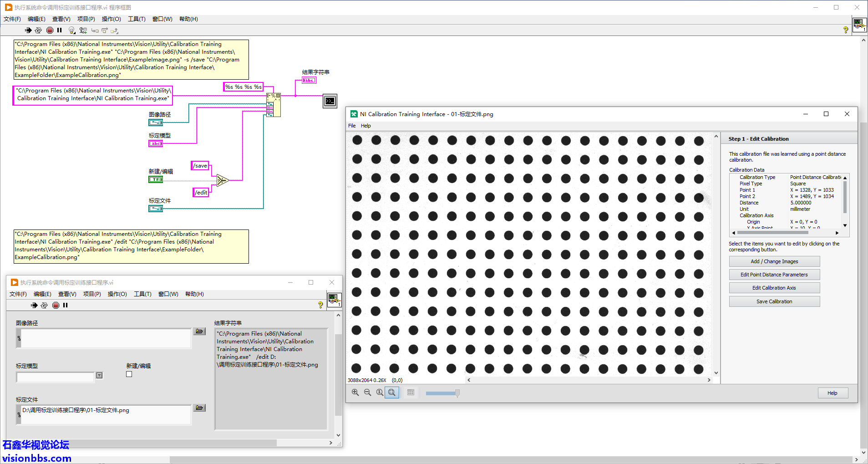Viewport: 868px width, 464px height.
Task: Toggle Retain Wire Values button
Action: 83,31
